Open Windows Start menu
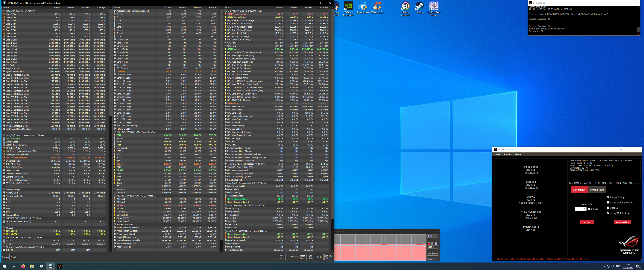The width and height of the screenshot is (644, 270). pos(4,266)
